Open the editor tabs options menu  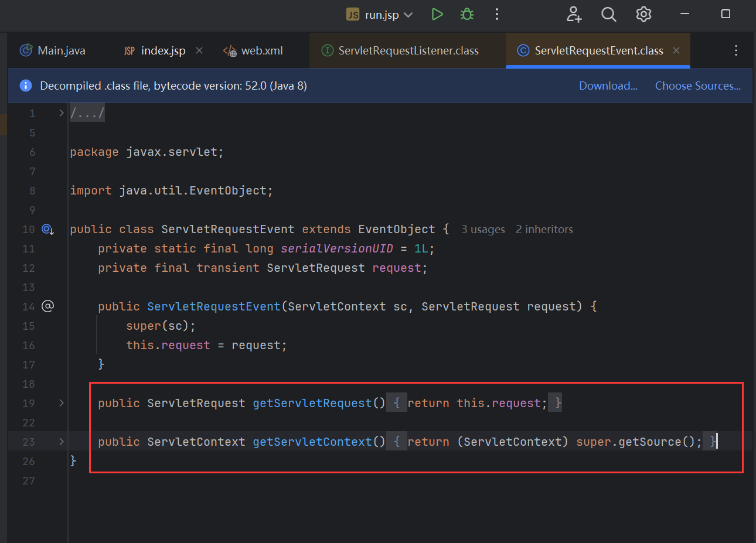[x=736, y=50]
